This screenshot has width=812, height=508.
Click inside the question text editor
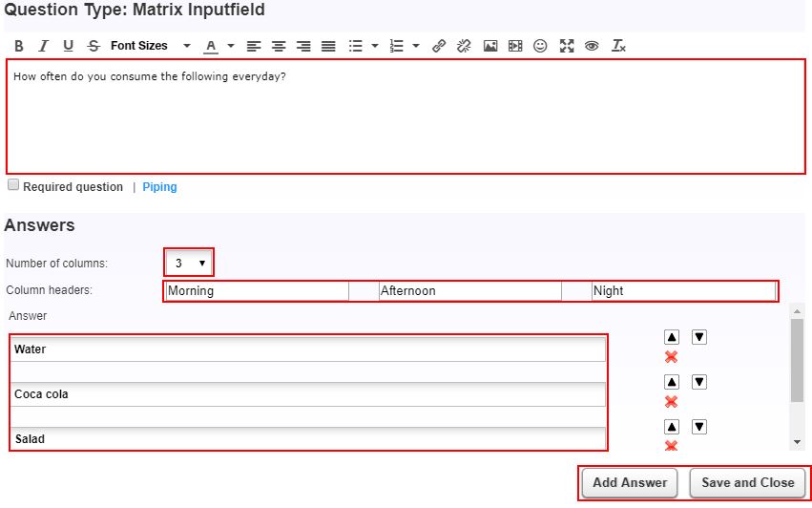click(406, 116)
